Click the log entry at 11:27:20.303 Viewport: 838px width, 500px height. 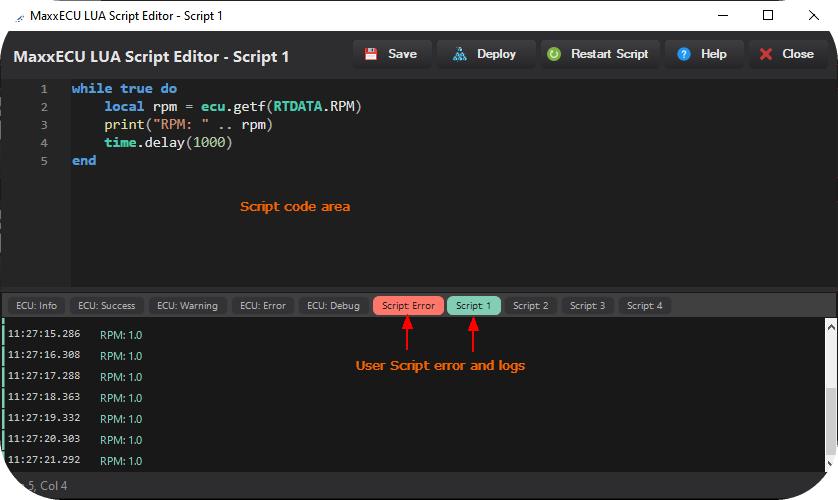pyautogui.click(x=75, y=439)
